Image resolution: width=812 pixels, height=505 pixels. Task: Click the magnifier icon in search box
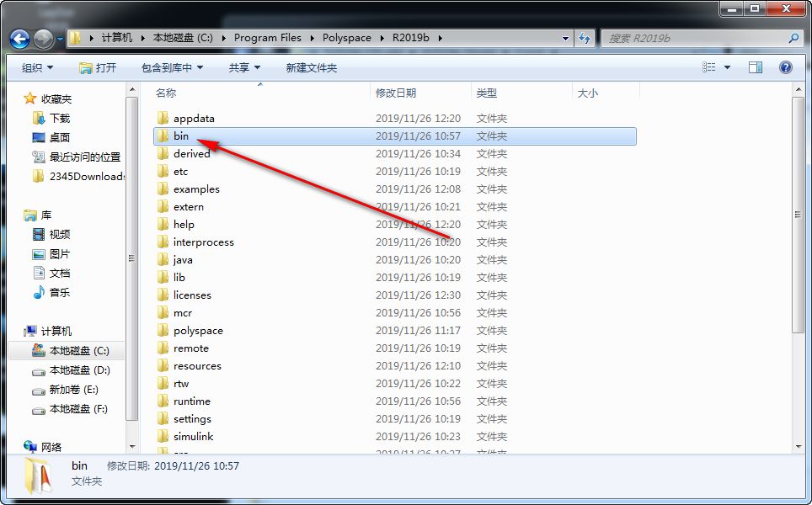pyautogui.click(x=793, y=38)
